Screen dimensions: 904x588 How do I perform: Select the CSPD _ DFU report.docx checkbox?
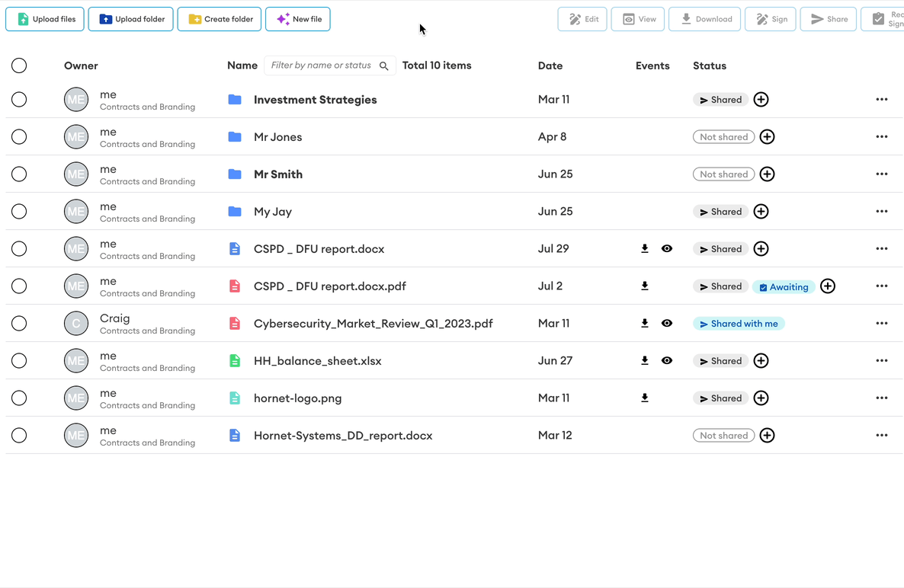pyautogui.click(x=19, y=249)
